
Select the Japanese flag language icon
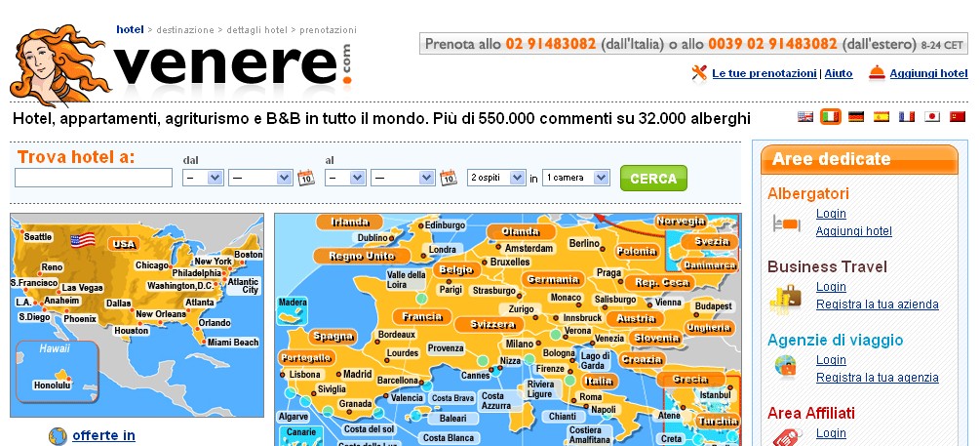click(x=932, y=117)
